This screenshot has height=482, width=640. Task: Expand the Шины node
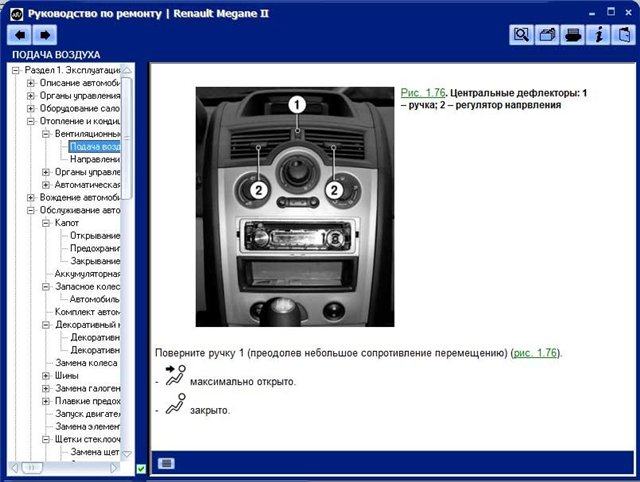(x=46, y=375)
